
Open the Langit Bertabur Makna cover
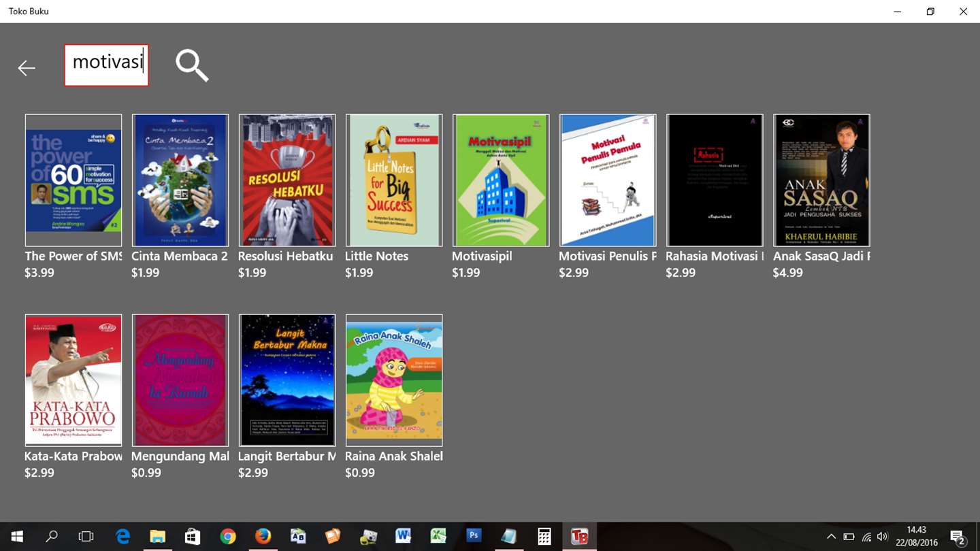tap(287, 380)
